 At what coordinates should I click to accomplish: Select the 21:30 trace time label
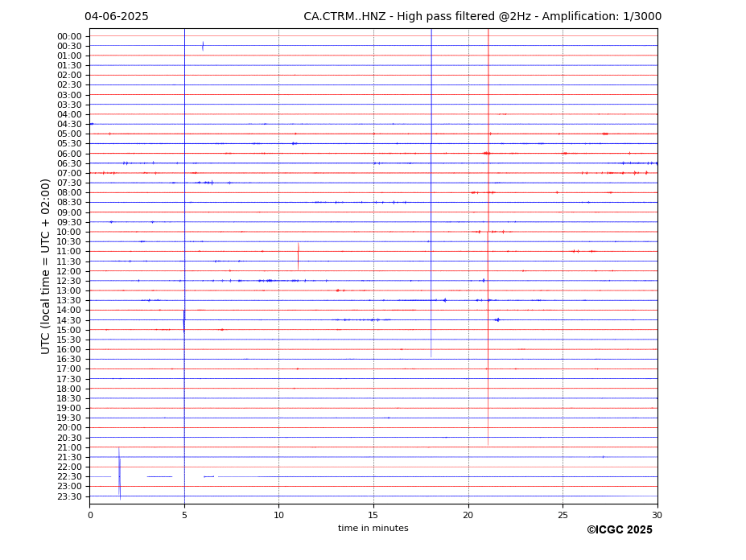click(69, 457)
